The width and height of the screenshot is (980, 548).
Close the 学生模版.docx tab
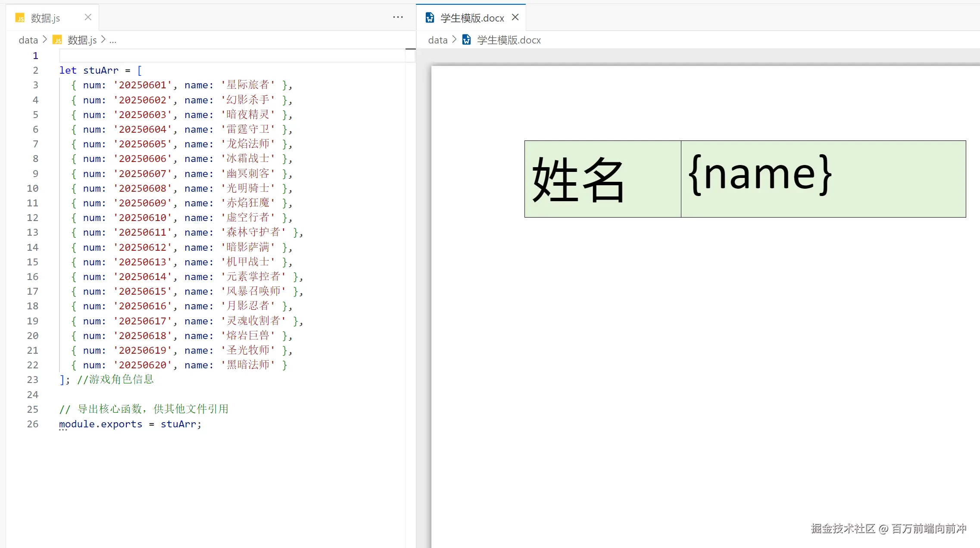515,17
